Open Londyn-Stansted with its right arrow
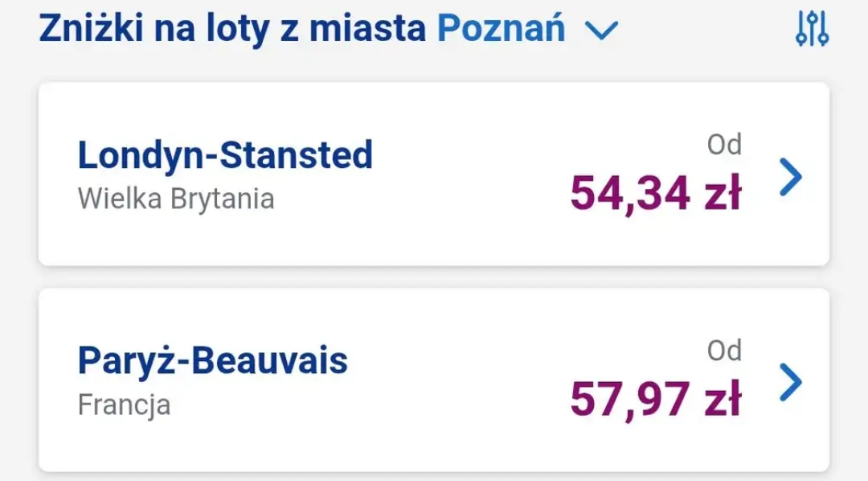 pyautogui.click(x=791, y=177)
